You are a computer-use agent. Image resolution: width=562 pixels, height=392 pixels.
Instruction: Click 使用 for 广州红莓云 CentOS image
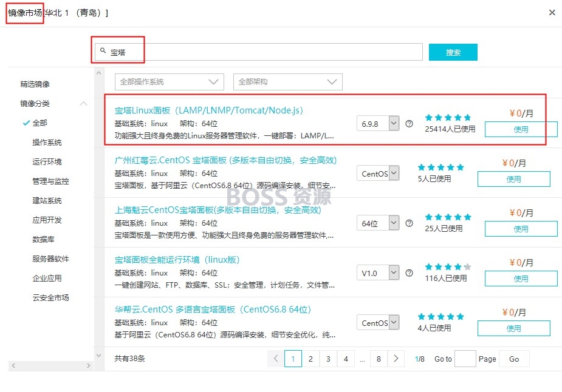513,179
